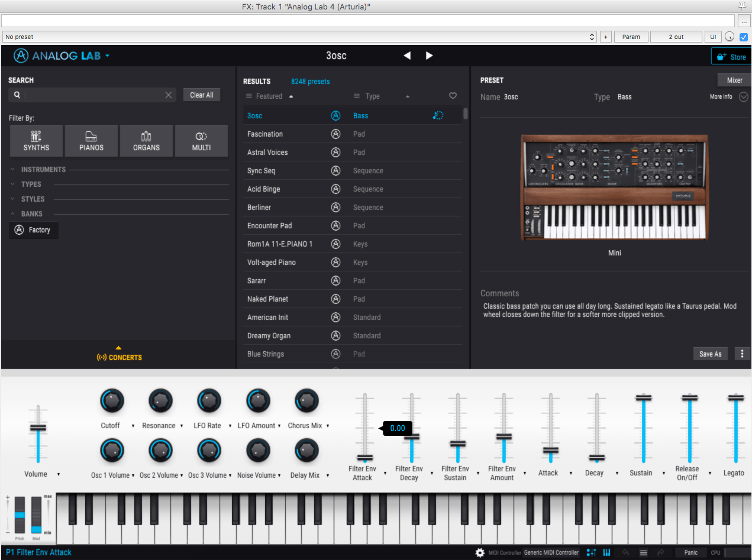
Task: Click the Osc 1 Volume knob
Action: pyautogui.click(x=112, y=451)
